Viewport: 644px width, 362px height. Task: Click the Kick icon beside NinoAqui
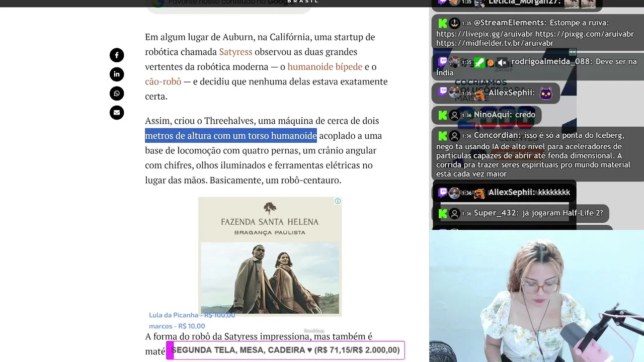(442, 115)
